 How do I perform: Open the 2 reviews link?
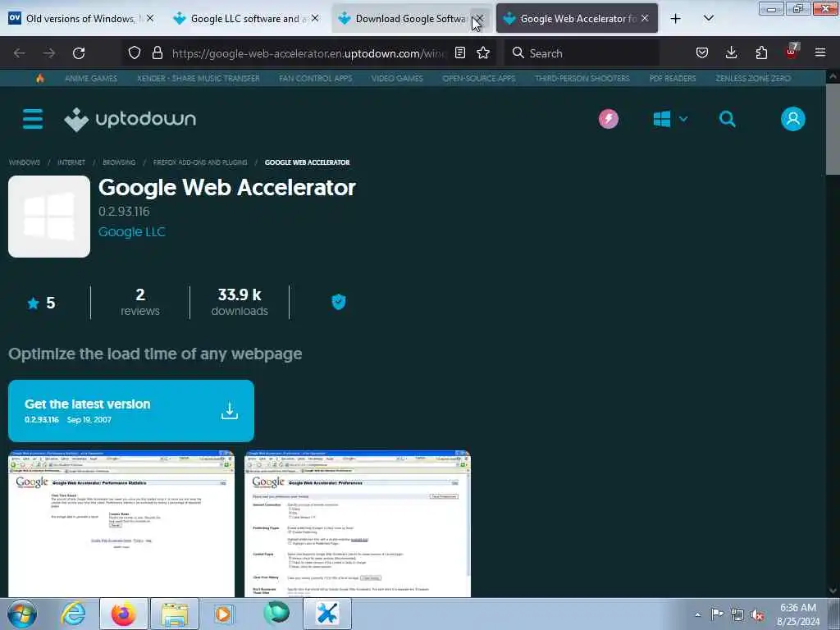coord(139,302)
